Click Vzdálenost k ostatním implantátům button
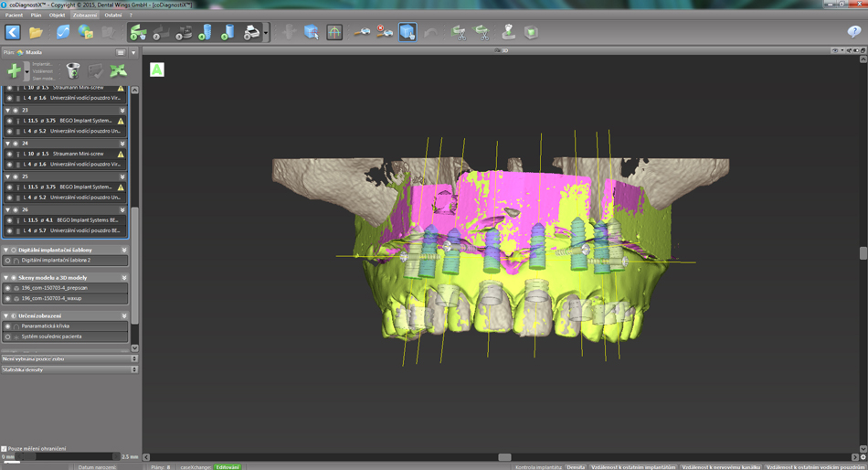 pyautogui.click(x=633, y=466)
